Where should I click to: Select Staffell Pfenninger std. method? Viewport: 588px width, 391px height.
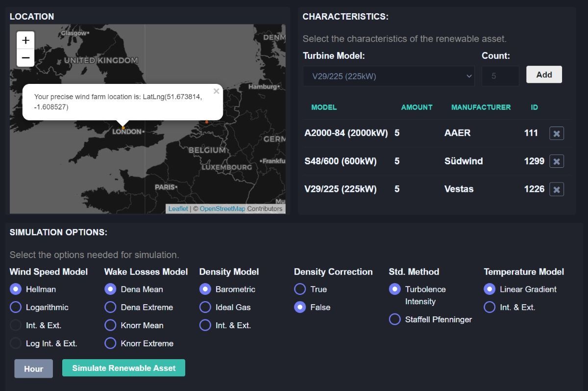[x=395, y=319]
